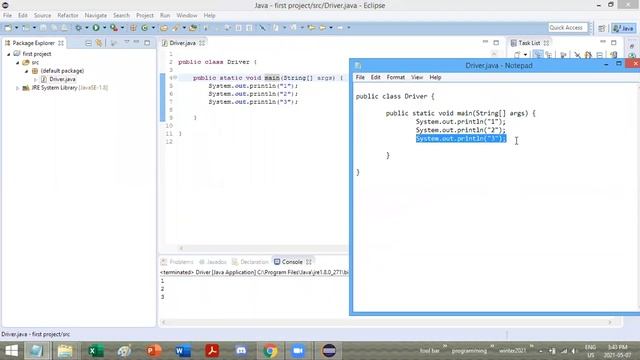
Task: Open the Notepad File menu
Action: tap(360, 77)
